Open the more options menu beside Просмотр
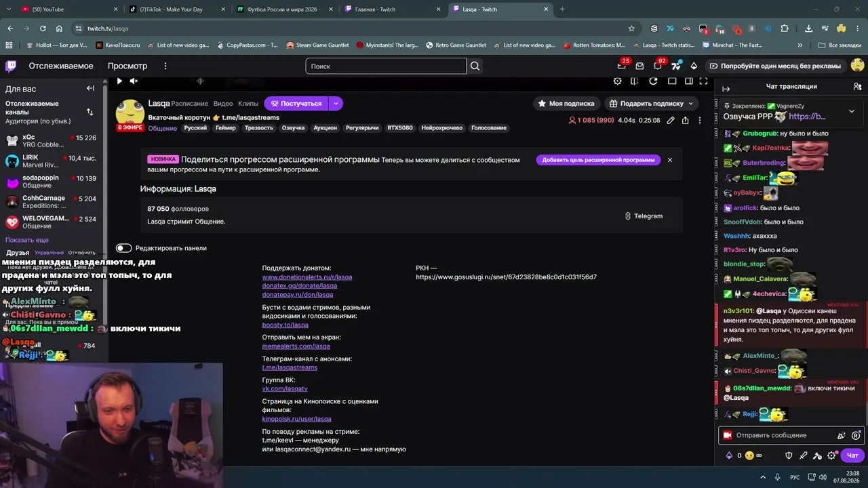Screen dimensions: 868x488 165,66
